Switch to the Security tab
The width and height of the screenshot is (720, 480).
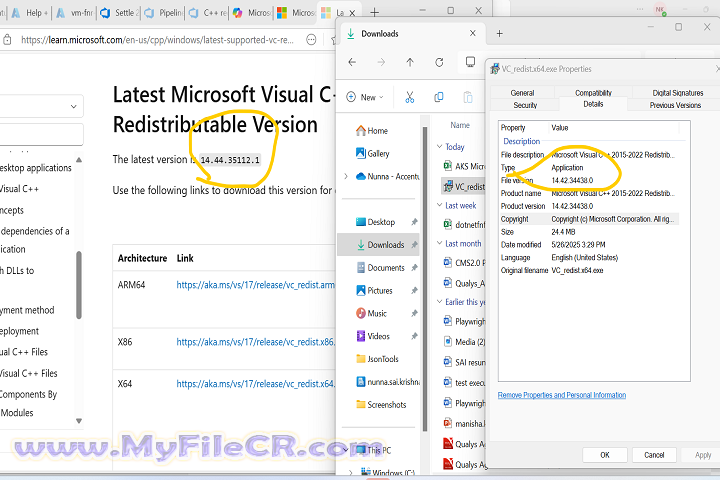coord(525,105)
